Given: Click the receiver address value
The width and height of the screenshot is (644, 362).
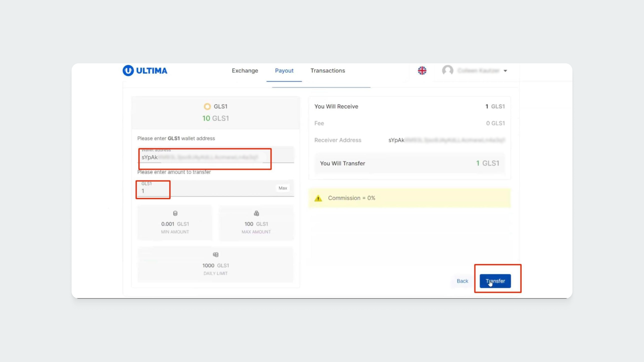Looking at the screenshot, I should pos(447,140).
